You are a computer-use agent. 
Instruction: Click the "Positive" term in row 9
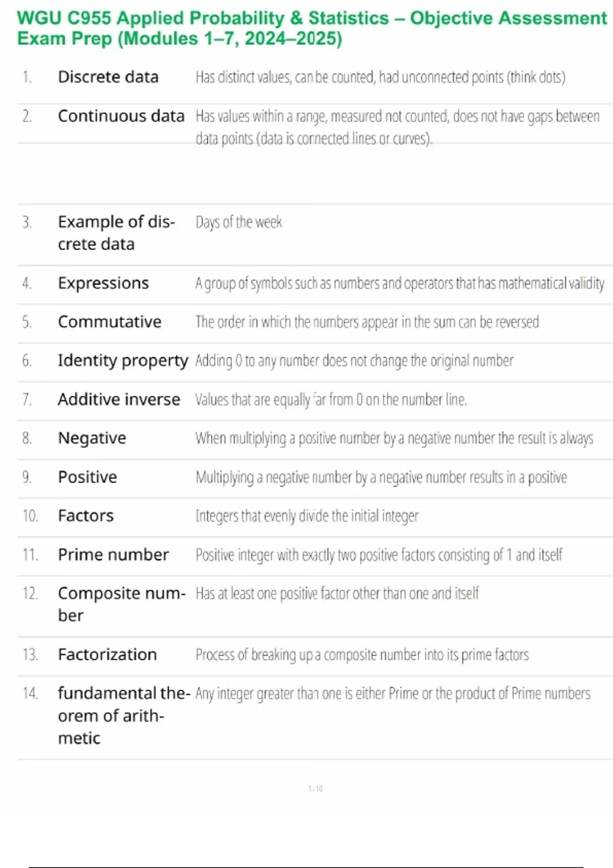coord(87,477)
